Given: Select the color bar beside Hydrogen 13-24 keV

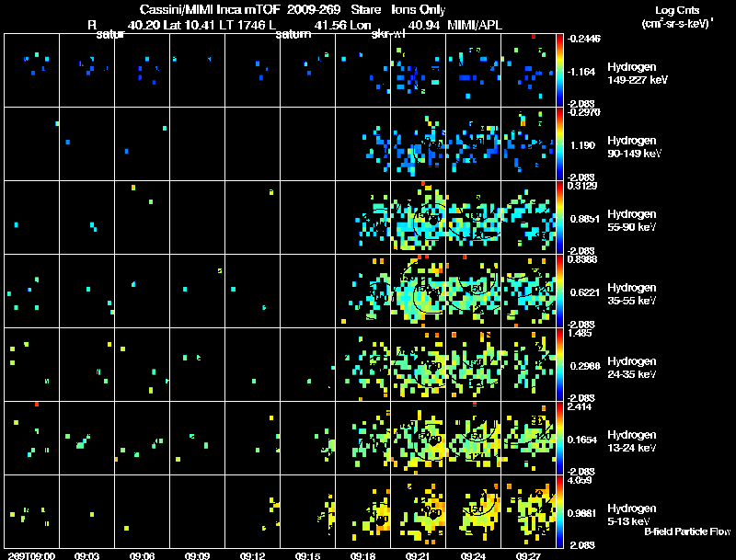Looking at the screenshot, I should coord(559,438).
